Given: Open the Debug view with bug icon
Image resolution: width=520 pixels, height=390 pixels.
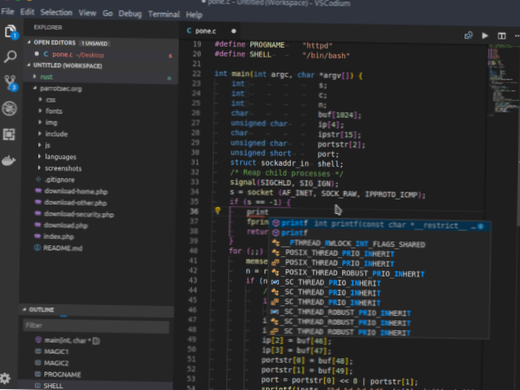Looking at the screenshot, I should (9, 109).
